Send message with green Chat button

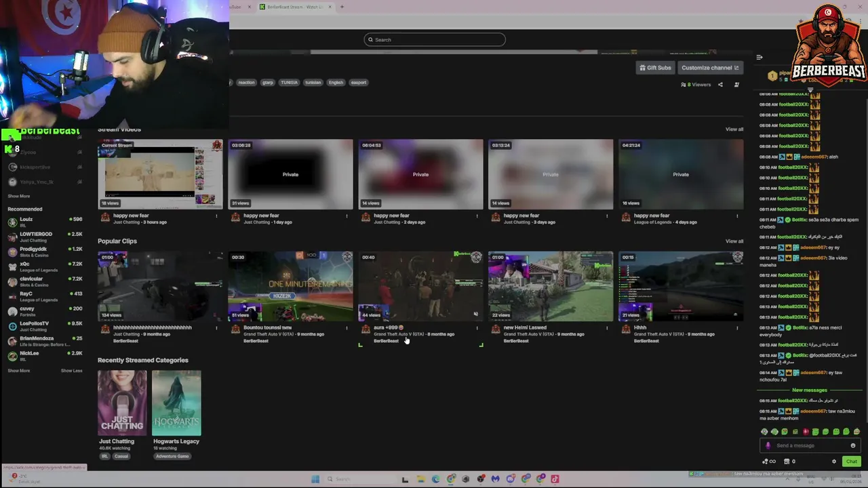851,462
